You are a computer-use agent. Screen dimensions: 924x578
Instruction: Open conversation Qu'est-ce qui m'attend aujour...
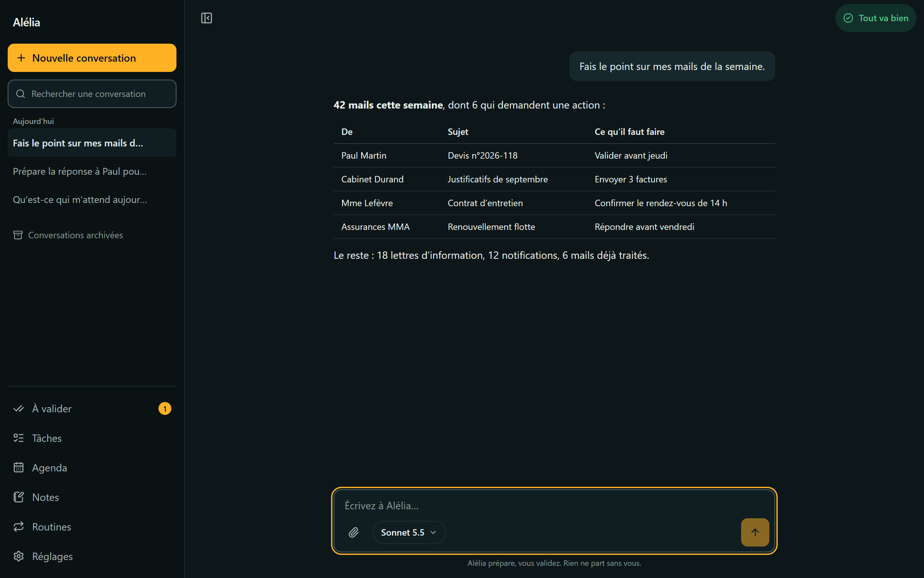click(x=92, y=199)
